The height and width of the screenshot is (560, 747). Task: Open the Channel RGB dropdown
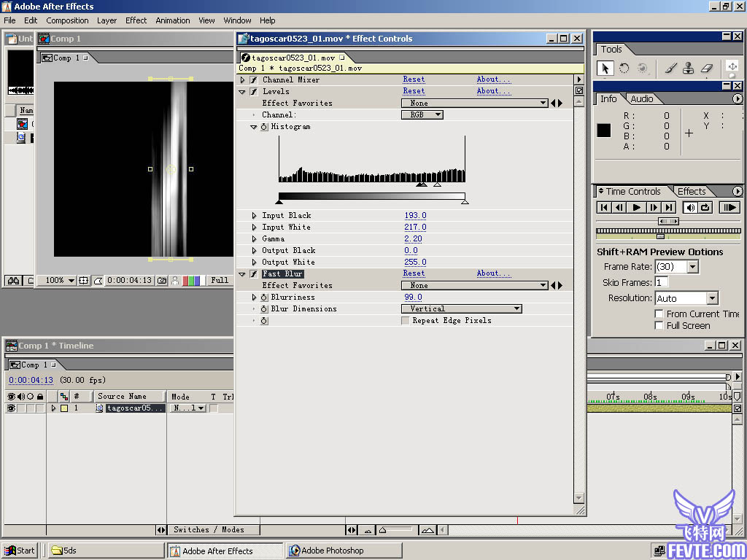coord(422,114)
